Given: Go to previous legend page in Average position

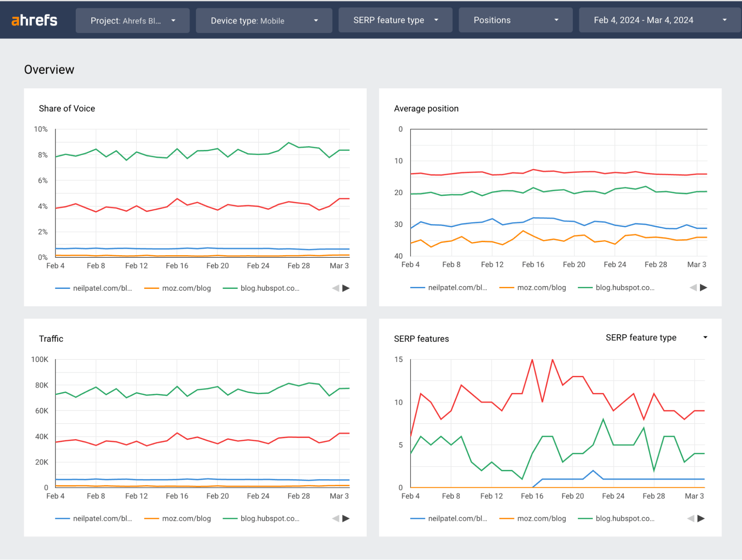Looking at the screenshot, I should (x=693, y=287).
